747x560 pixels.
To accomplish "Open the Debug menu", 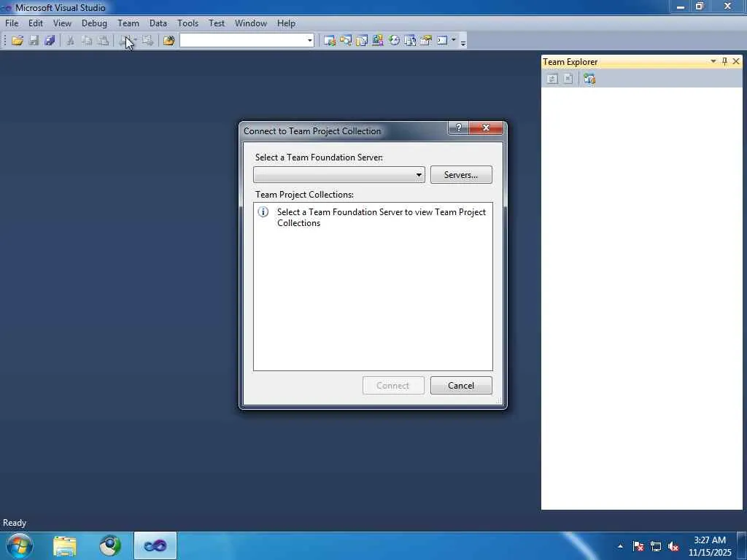I will pyautogui.click(x=94, y=23).
